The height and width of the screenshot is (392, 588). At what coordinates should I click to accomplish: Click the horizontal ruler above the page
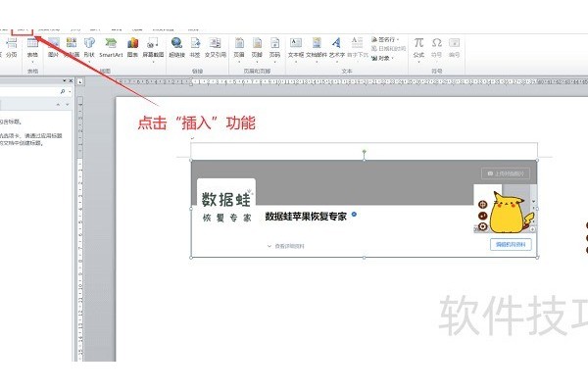coord(353,81)
